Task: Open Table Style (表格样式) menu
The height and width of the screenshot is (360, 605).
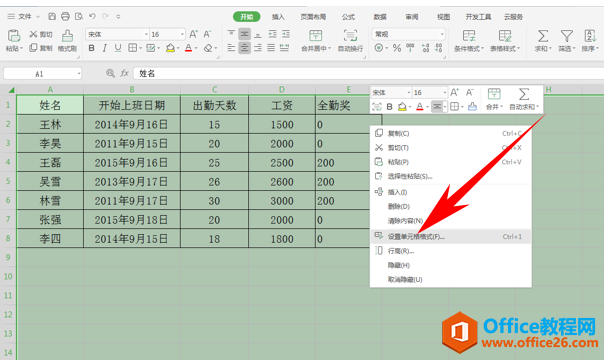Action: tap(505, 41)
